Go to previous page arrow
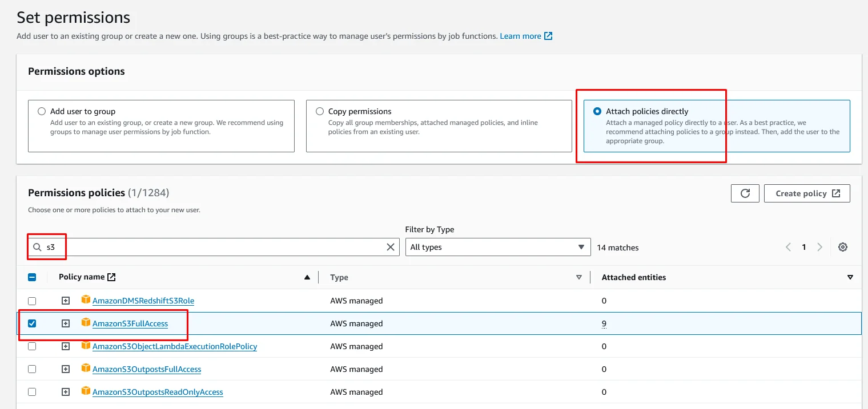The image size is (868, 409). pyautogui.click(x=789, y=247)
